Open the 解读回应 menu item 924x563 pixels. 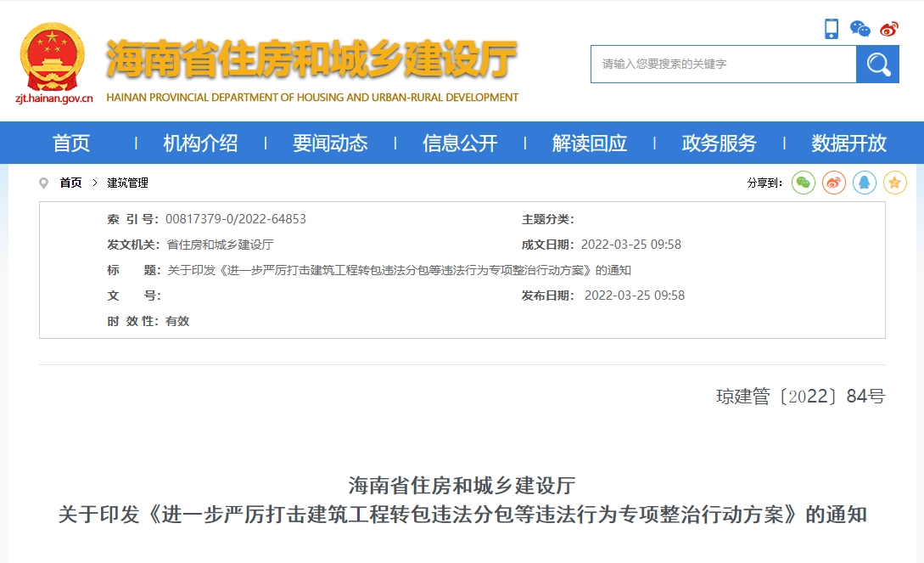point(591,143)
